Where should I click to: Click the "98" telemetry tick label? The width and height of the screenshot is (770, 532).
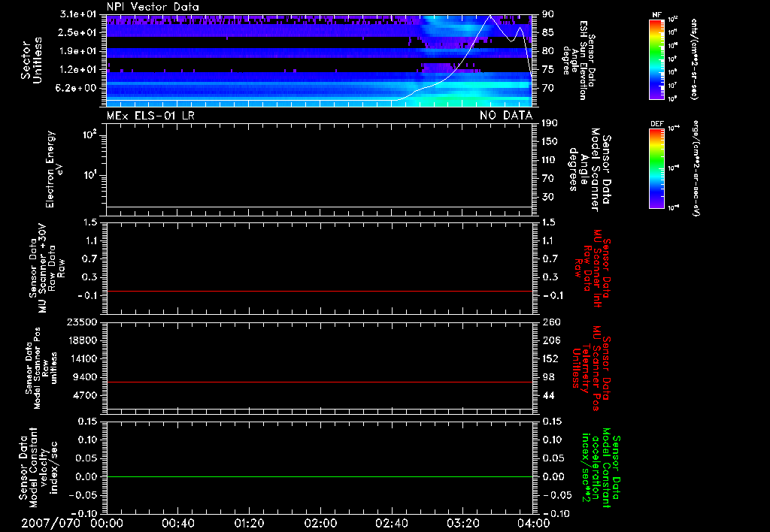pyautogui.click(x=548, y=377)
